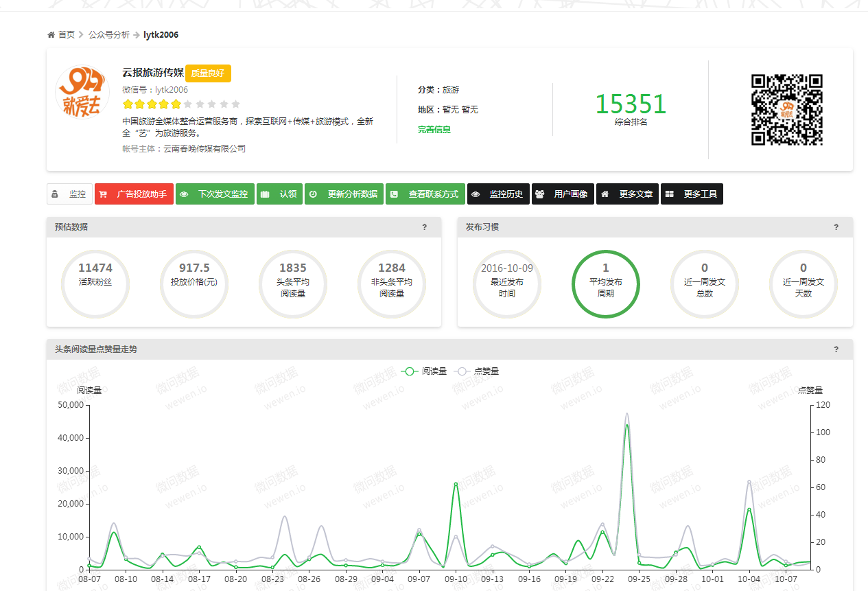The image size is (868, 591).
Task: Click the help question mark in 头条阅读量点赞量走势
Action: pyautogui.click(x=836, y=349)
